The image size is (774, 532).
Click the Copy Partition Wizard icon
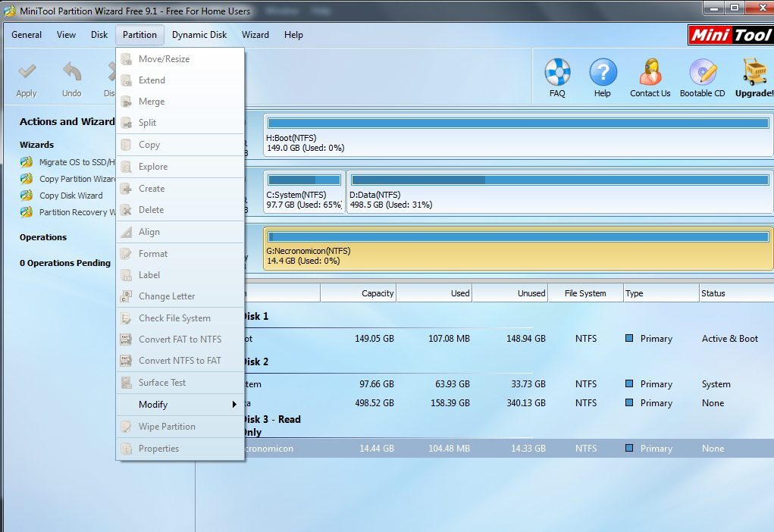click(27, 179)
